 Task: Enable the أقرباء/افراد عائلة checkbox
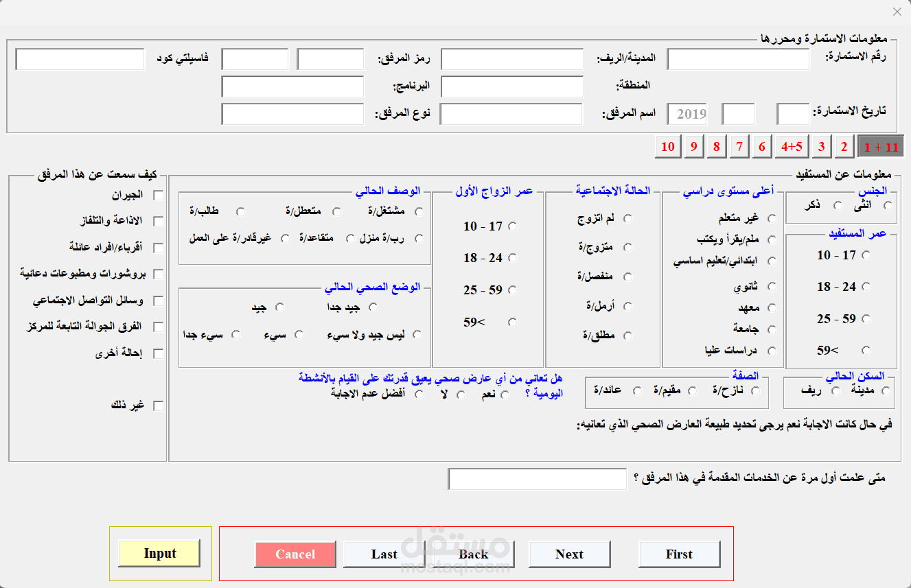pyautogui.click(x=158, y=247)
